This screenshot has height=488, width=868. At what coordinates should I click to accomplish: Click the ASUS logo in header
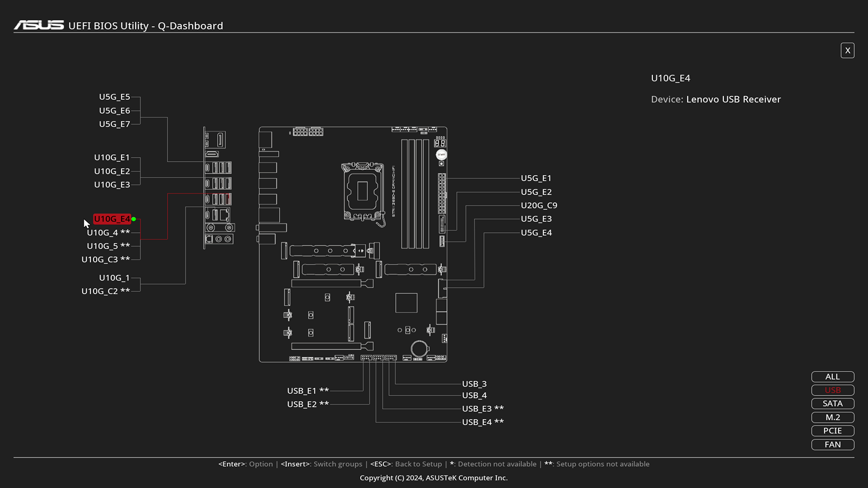click(x=39, y=25)
